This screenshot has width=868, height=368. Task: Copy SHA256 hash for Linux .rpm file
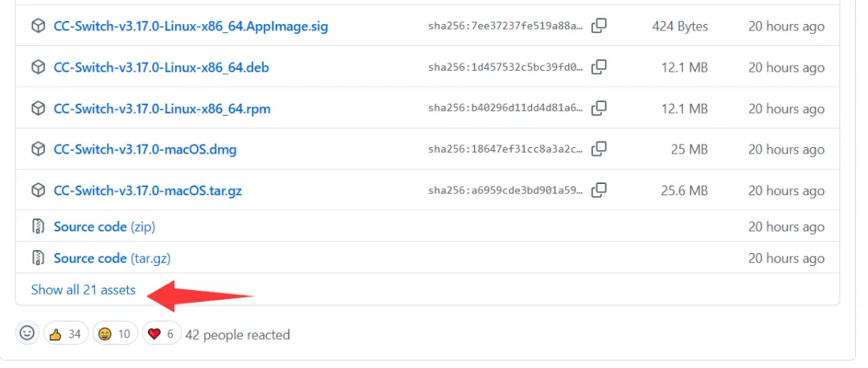click(x=599, y=108)
